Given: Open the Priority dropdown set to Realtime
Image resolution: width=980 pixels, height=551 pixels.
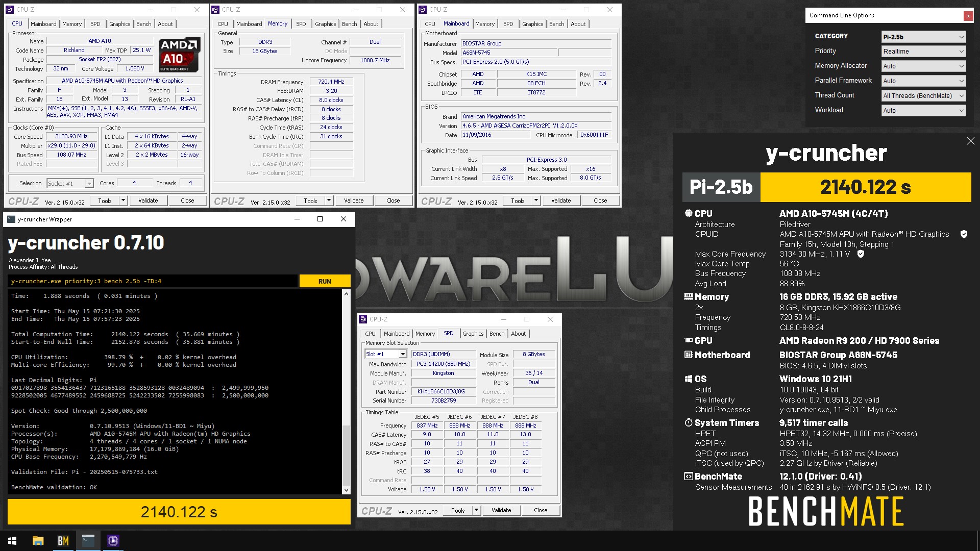Looking at the screenshot, I should 923,52.
